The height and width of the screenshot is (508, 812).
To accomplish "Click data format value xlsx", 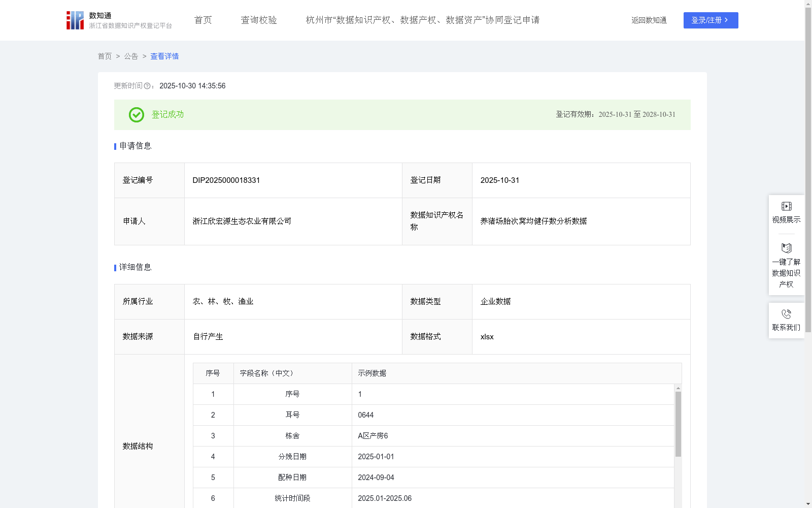I will pyautogui.click(x=487, y=337).
